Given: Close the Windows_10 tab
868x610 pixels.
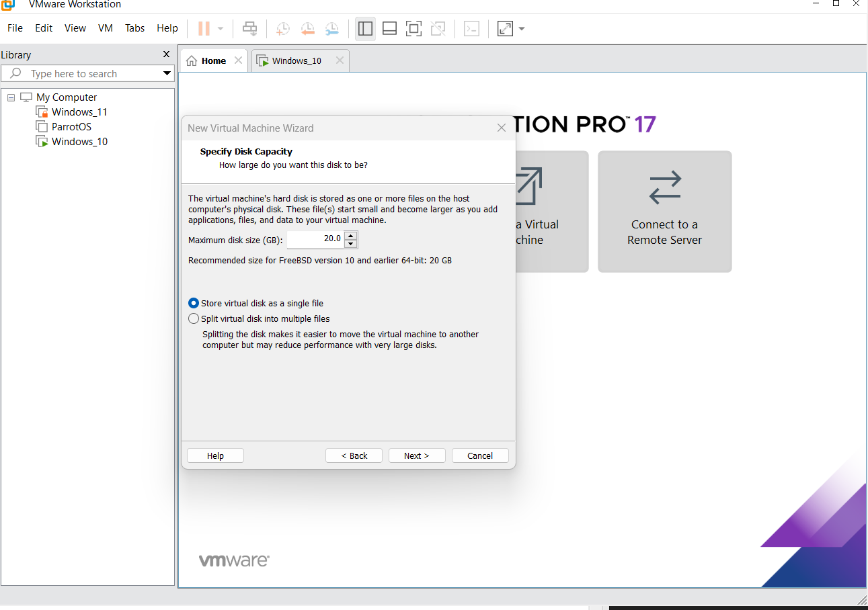Looking at the screenshot, I should click(340, 60).
